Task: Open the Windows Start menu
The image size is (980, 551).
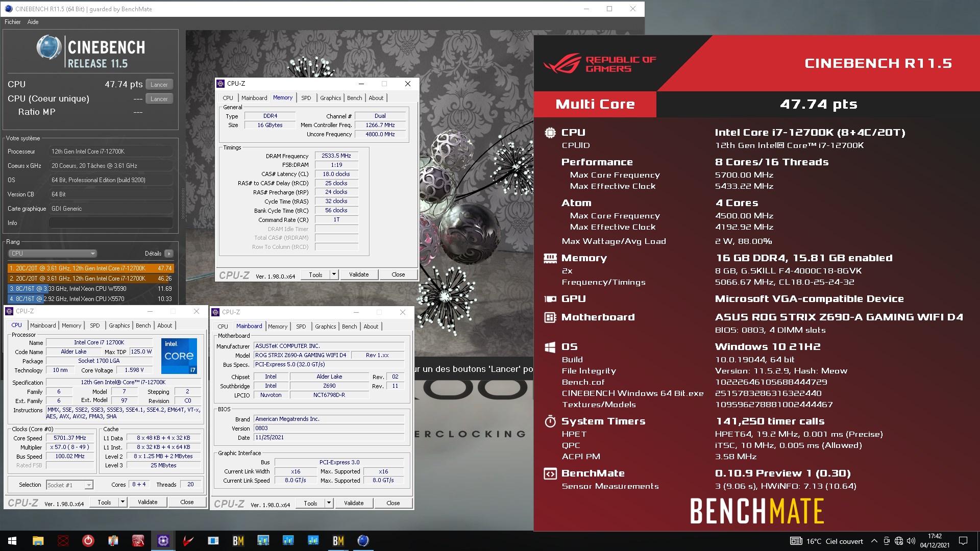Action: [12, 541]
